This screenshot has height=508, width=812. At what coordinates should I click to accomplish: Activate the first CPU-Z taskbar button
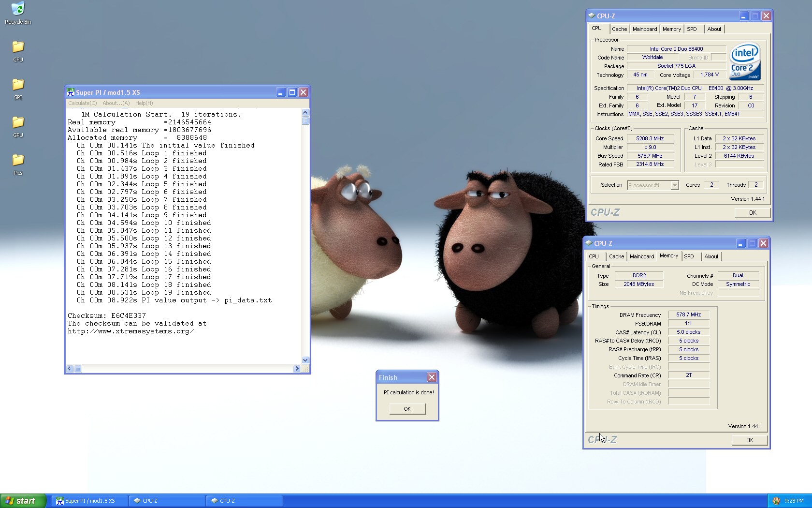coord(167,501)
